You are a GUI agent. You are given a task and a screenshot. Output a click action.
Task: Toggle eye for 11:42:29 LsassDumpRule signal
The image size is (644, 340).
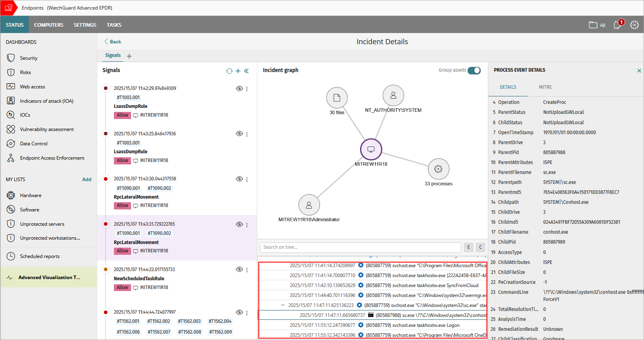(x=239, y=88)
